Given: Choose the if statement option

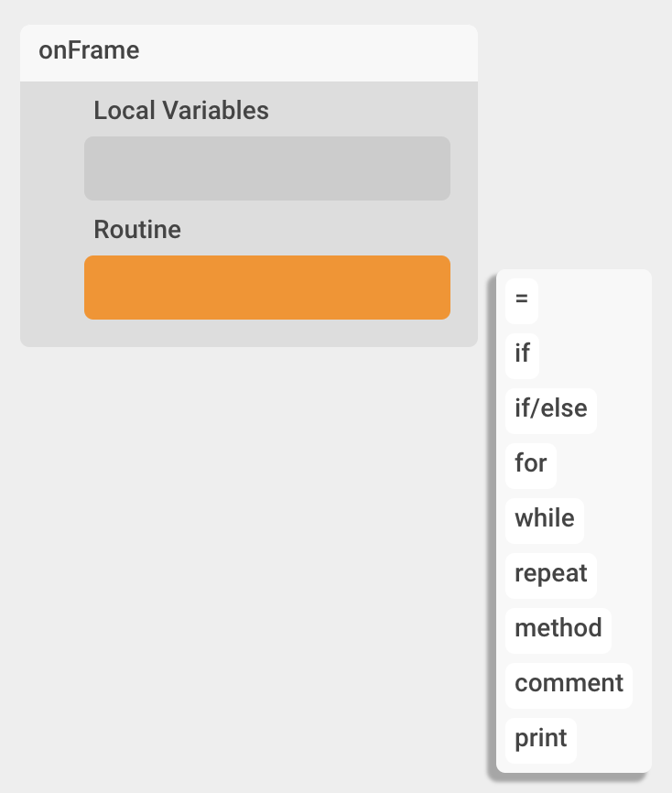Looking at the screenshot, I should coord(522,356).
